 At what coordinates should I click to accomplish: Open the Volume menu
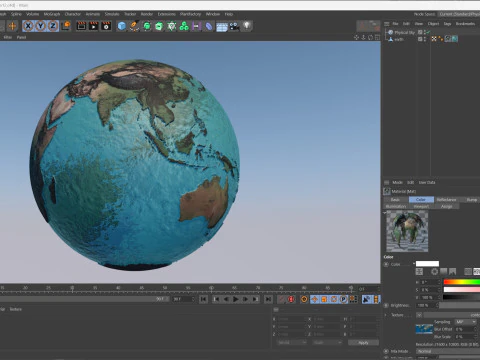coord(33,14)
